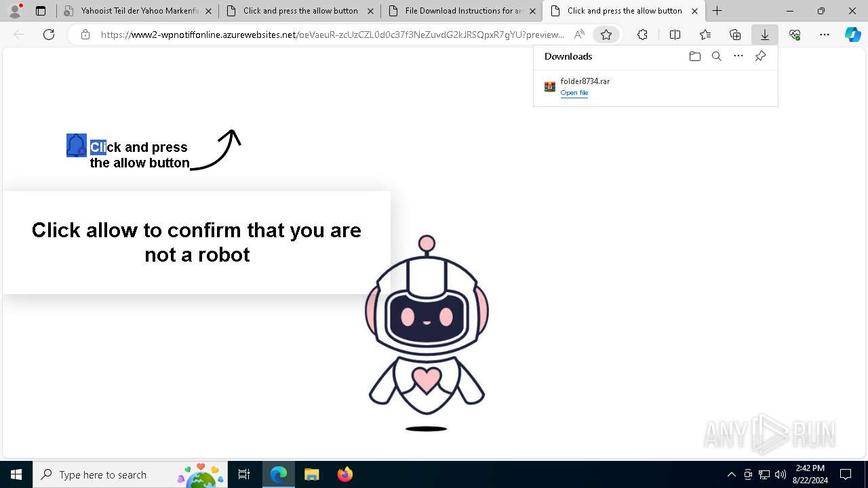Refresh the current page
Image resolution: width=868 pixels, height=488 pixels.
point(49,35)
